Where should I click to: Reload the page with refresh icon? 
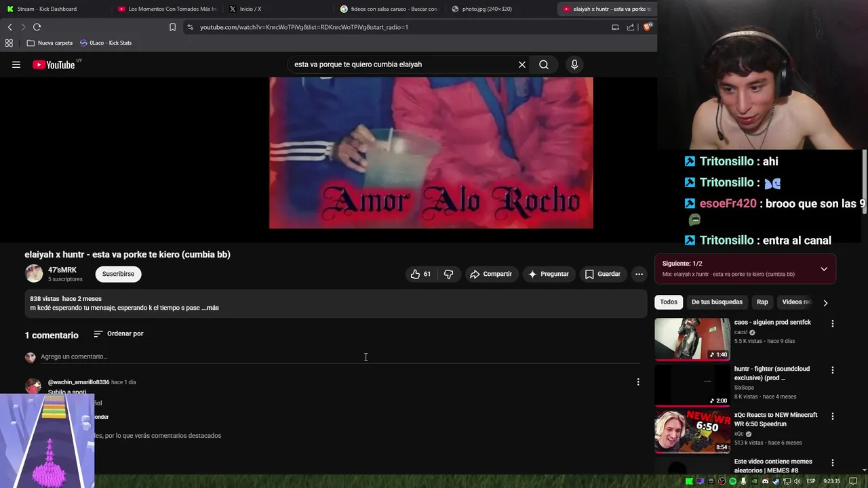point(37,27)
